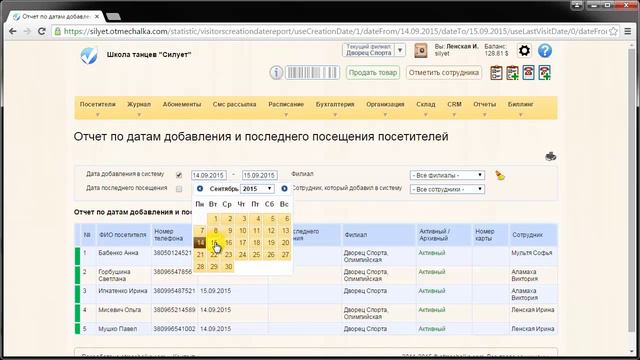Click the browser address bar URL
Viewport: 640px width, 360px height.
(x=335, y=31)
